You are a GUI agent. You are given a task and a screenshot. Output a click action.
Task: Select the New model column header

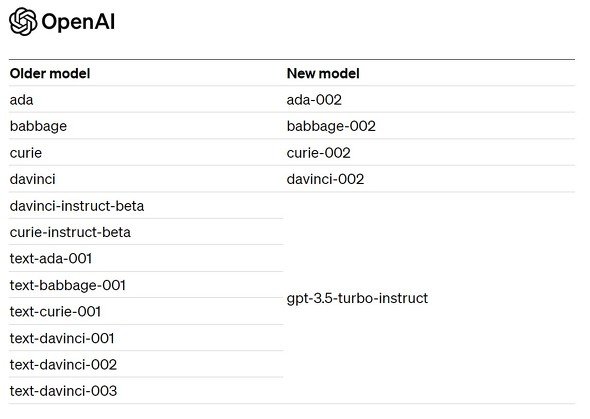(x=323, y=73)
